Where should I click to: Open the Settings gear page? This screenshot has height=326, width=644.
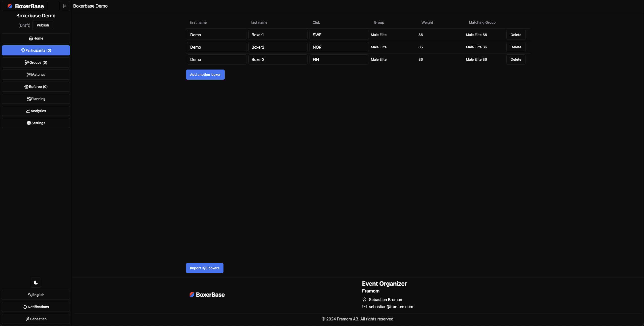pos(36,123)
